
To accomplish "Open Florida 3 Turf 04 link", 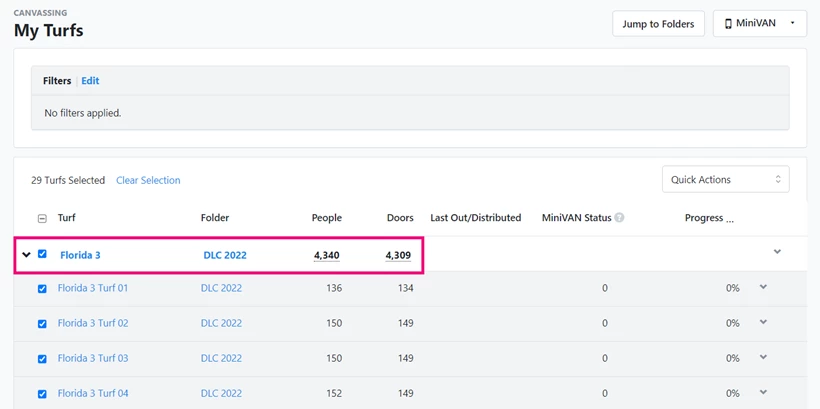I will pyautogui.click(x=93, y=393).
